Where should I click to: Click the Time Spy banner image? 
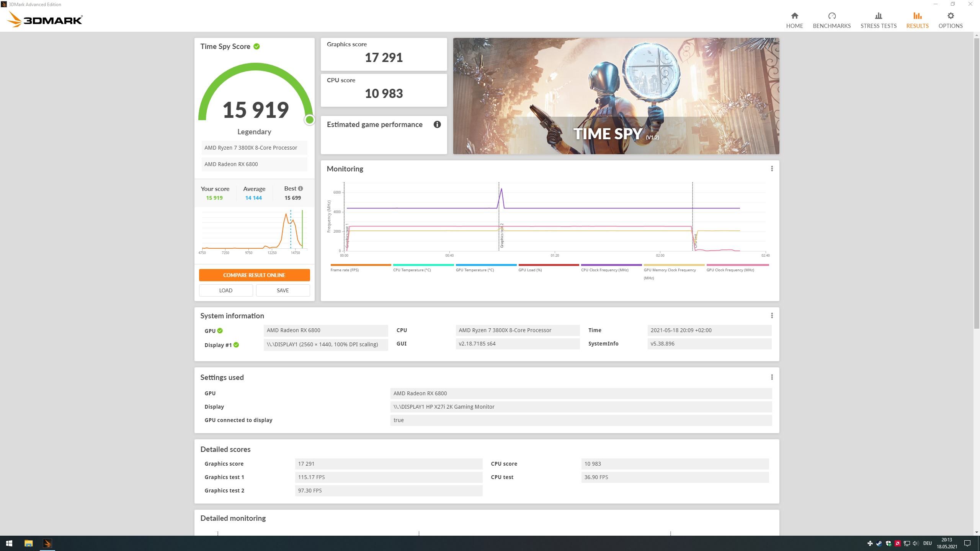pos(616,96)
